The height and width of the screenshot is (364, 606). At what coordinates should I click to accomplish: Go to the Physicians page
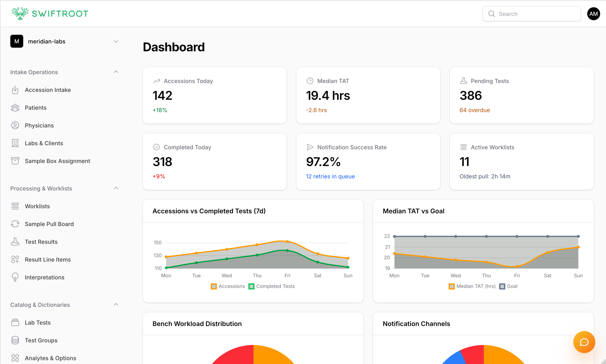click(x=39, y=126)
